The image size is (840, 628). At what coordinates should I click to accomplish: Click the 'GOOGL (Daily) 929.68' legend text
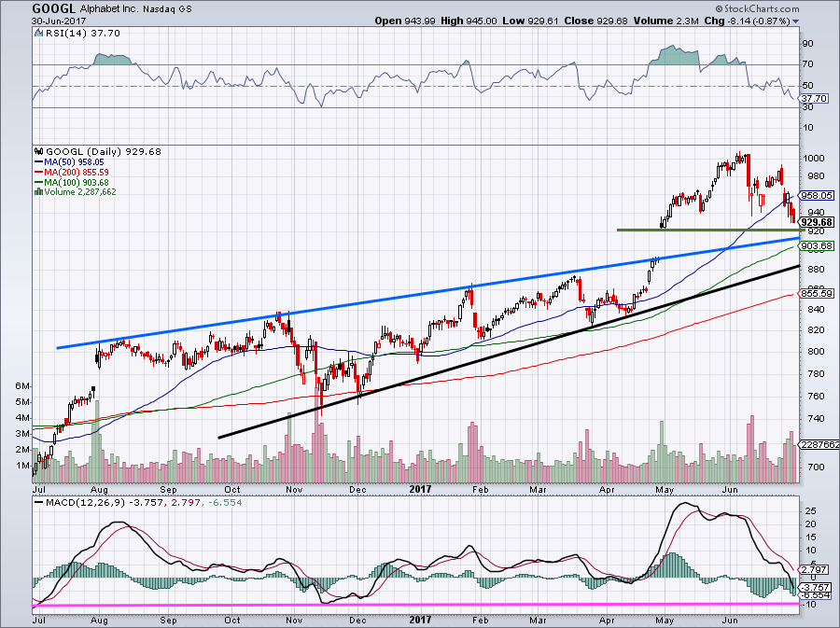coord(104,151)
